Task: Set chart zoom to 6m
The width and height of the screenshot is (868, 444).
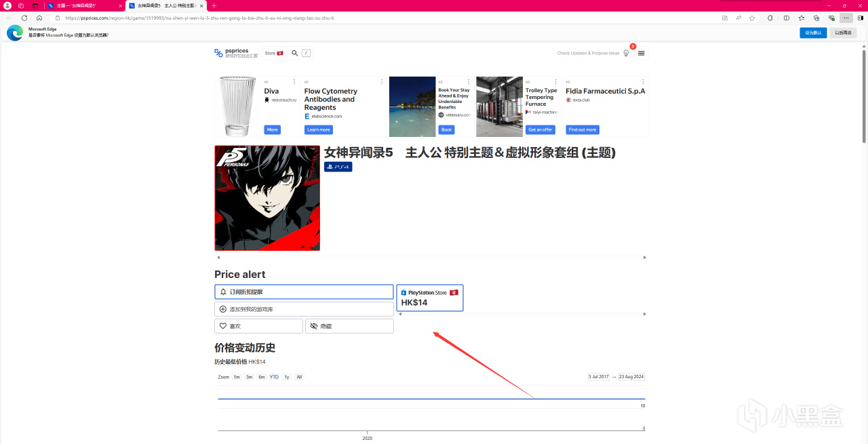Action: [x=261, y=377]
